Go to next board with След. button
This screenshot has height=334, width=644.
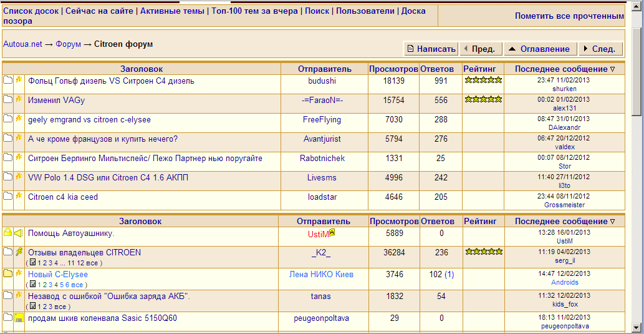click(x=600, y=49)
